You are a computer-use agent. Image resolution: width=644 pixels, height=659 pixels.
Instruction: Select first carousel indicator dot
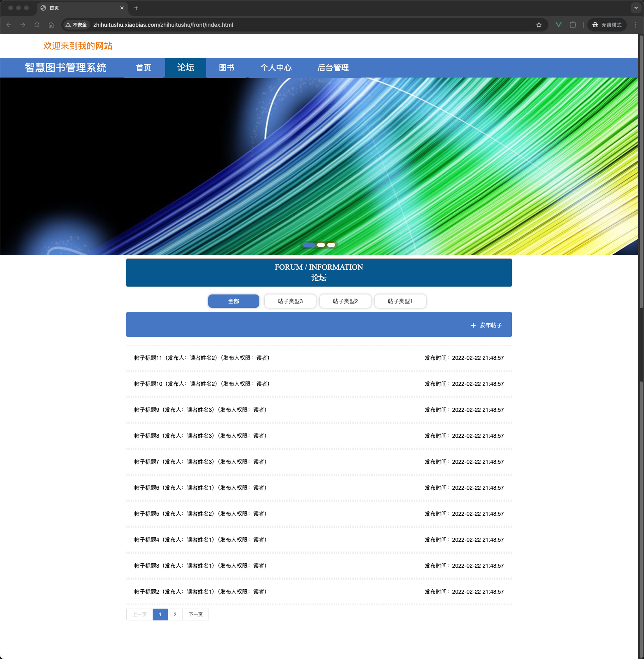[x=309, y=245]
